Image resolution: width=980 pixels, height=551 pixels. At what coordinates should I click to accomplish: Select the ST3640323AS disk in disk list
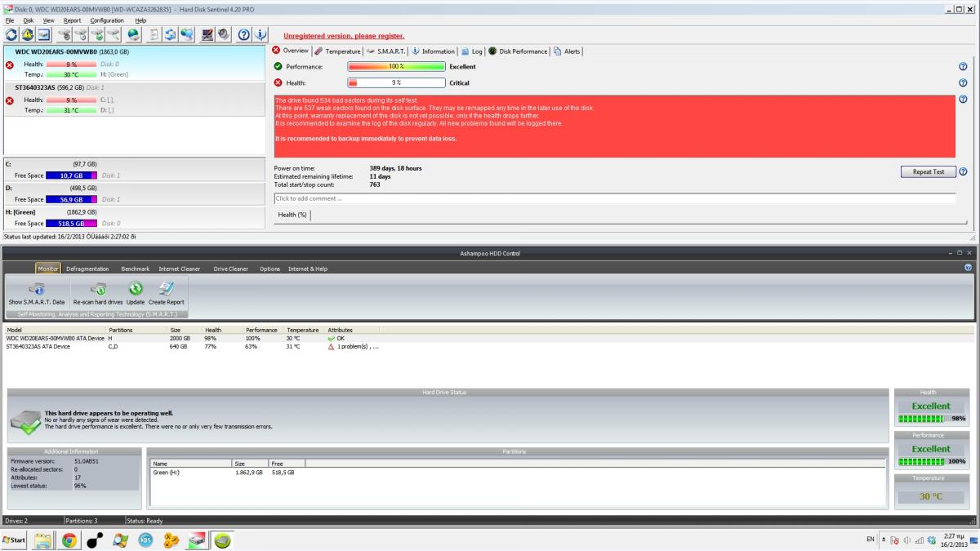[135, 99]
